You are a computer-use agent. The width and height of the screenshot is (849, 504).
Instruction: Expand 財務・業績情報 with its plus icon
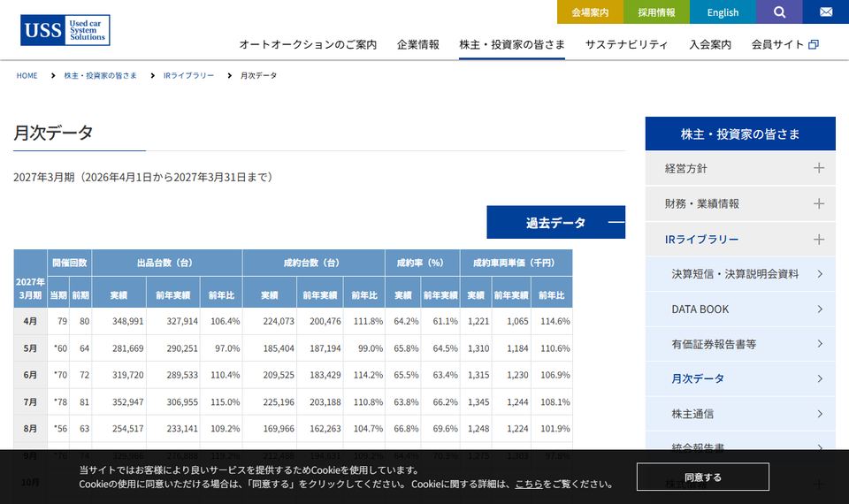(819, 203)
